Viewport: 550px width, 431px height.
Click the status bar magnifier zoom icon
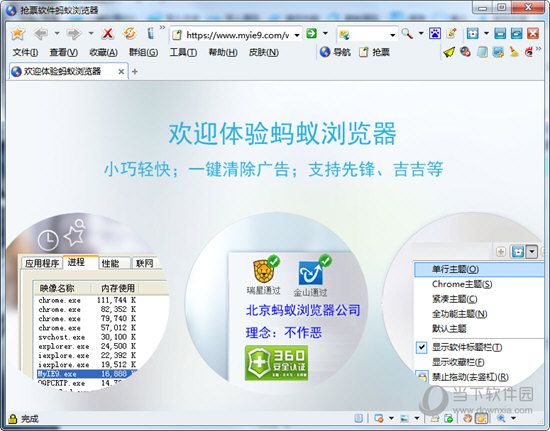[501, 418]
